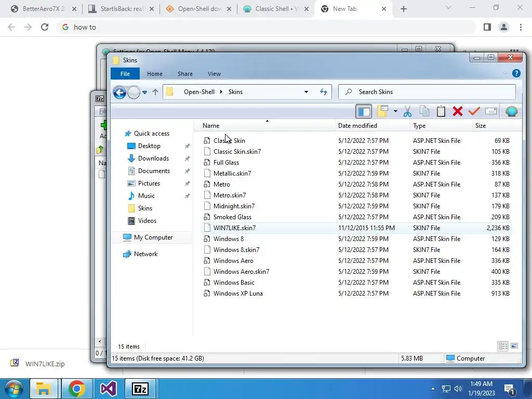Click the Forward navigation button
This screenshot has height=399, width=532.
pyautogui.click(x=134, y=92)
